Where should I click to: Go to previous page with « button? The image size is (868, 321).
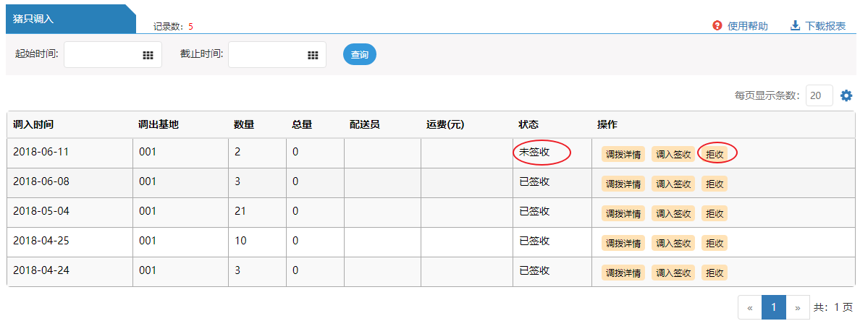click(749, 307)
